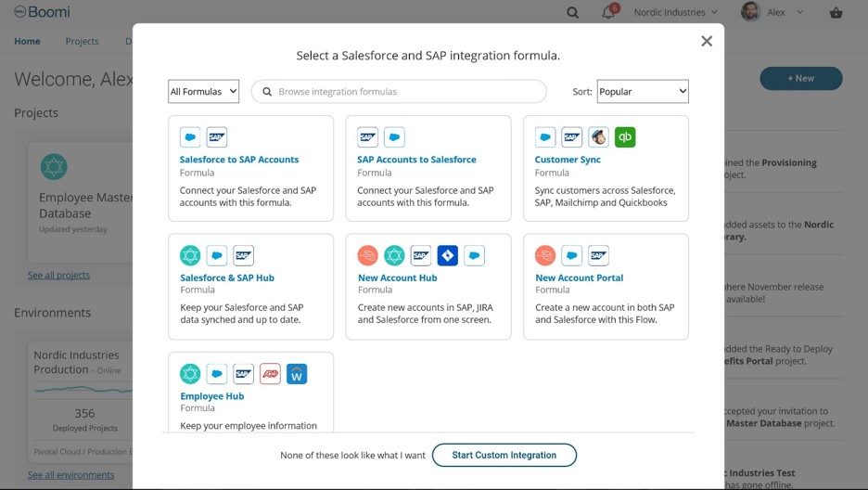Click See all projects link
The width and height of the screenshot is (868, 490).
[58, 276]
